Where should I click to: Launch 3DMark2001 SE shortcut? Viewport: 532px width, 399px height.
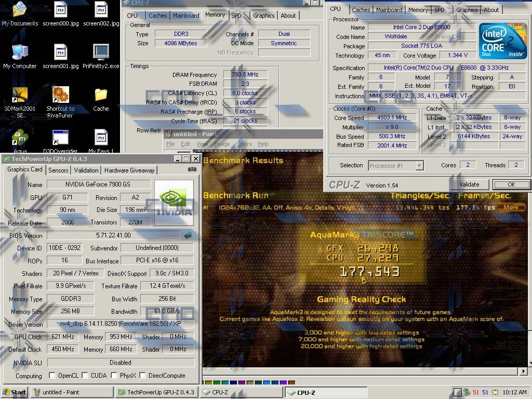20,102
